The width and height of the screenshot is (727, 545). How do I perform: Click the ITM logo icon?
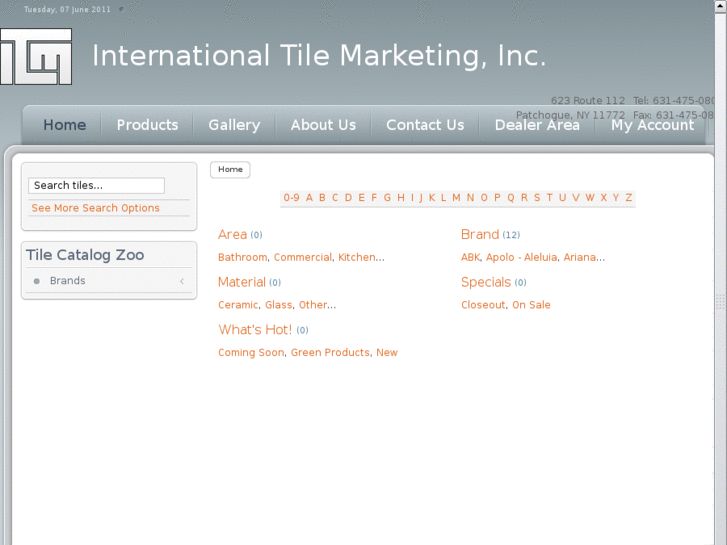coord(36,57)
